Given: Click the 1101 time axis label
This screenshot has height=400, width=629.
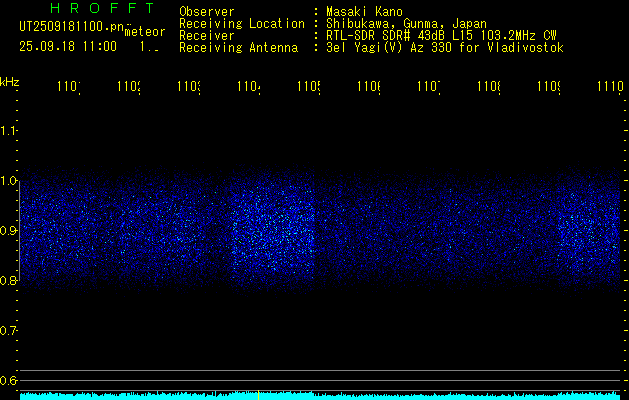Looking at the screenshot, I should [x=69, y=86].
